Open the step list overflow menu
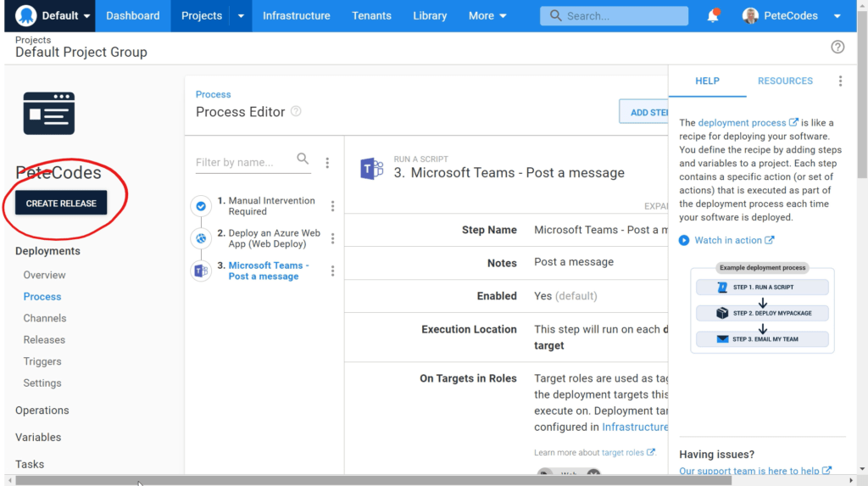This screenshot has height=486, width=868. tap(327, 162)
